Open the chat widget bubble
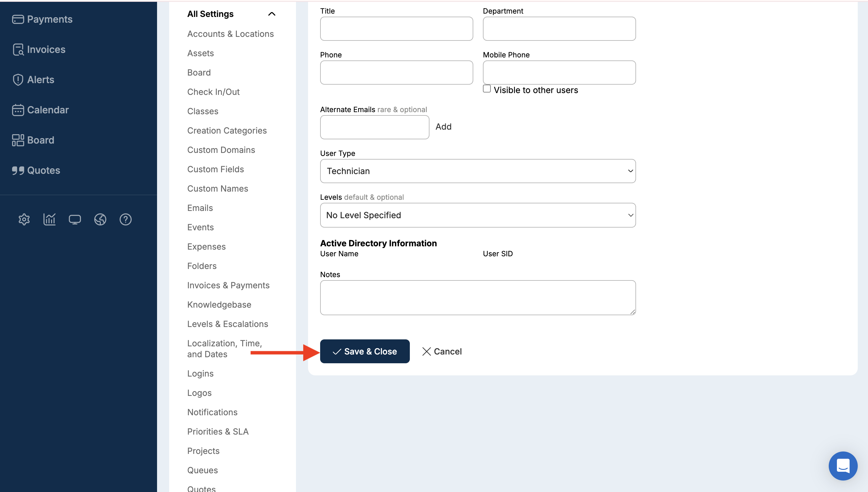Viewport: 868px width, 492px height. (843, 466)
